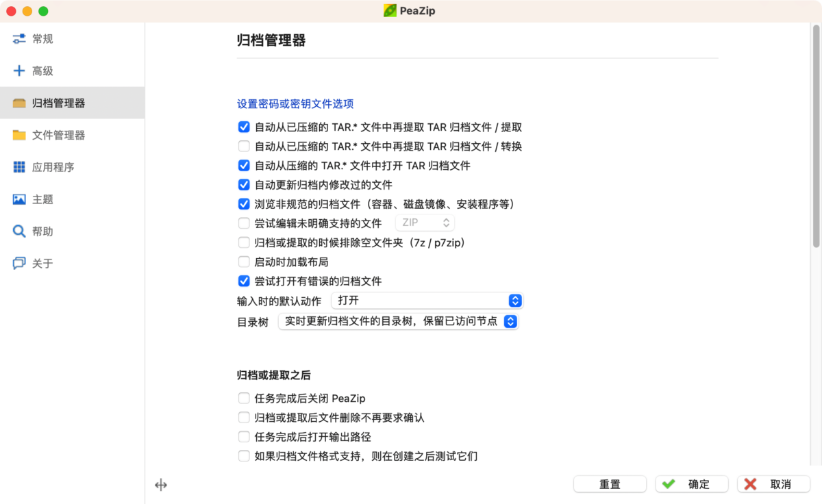Click the picture icon beside 主题

coord(19,199)
